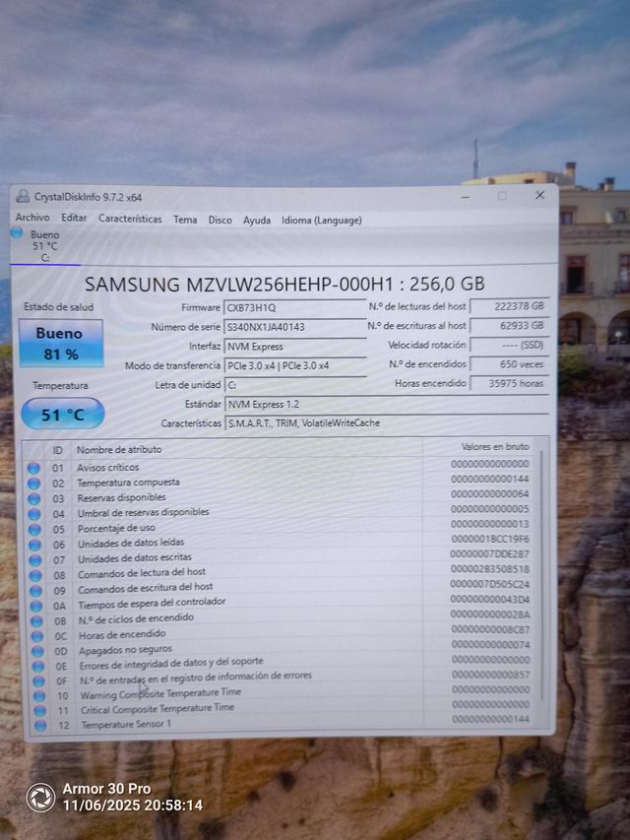Click the status circle beside Temperatura compuesta
Viewport: 630px width, 840px height.
[x=34, y=484]
